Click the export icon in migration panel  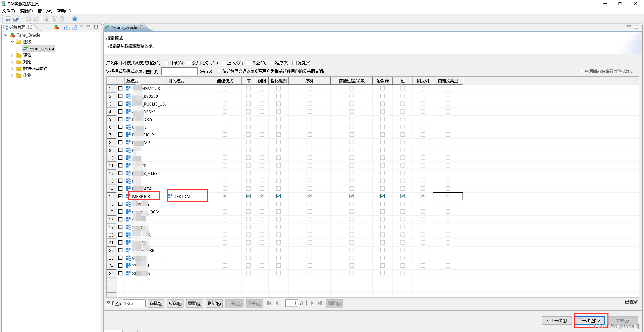pos(74,27)
